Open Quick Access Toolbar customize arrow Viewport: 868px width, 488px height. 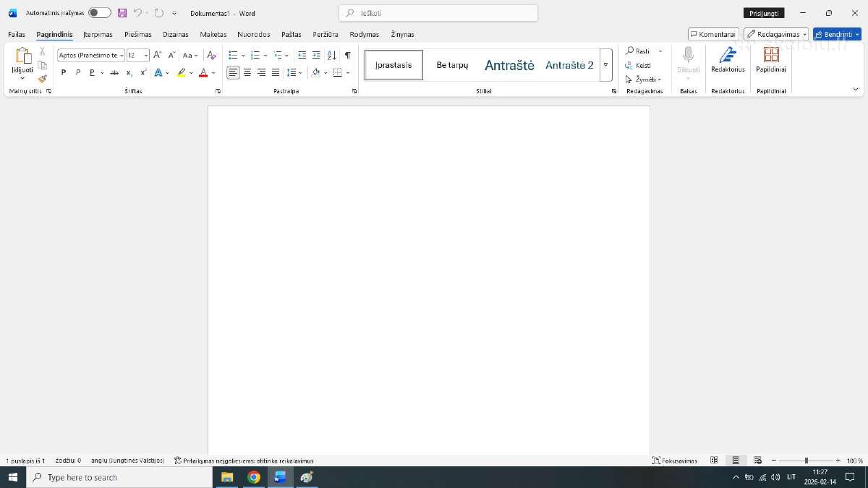tap(174, 13)
